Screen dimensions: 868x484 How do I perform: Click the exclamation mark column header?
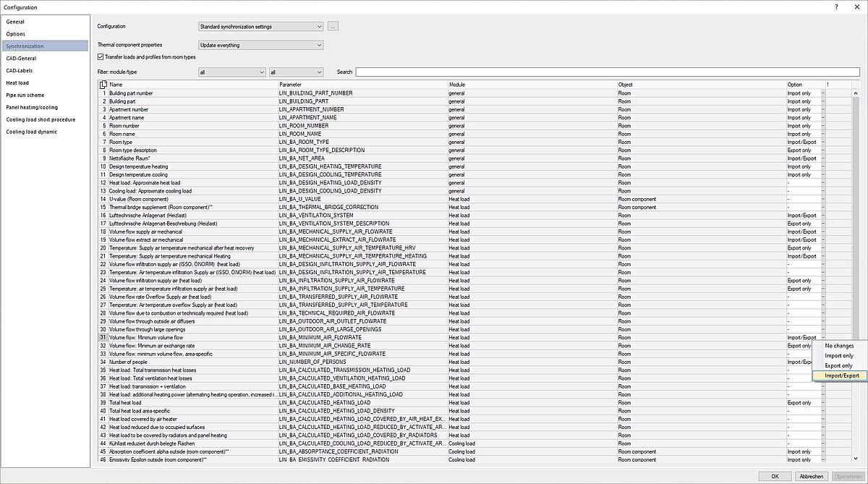pyautogui.click(x=828, y=85)
